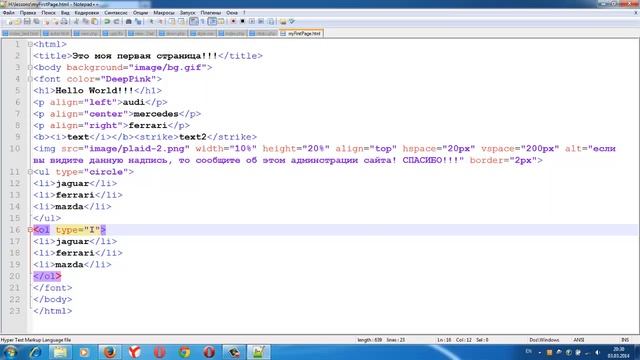Image resolution: width=640 pixels, height=360 pixels.
Task: Collapse the body fold marker on line 3
Action: tap(30, 67)
